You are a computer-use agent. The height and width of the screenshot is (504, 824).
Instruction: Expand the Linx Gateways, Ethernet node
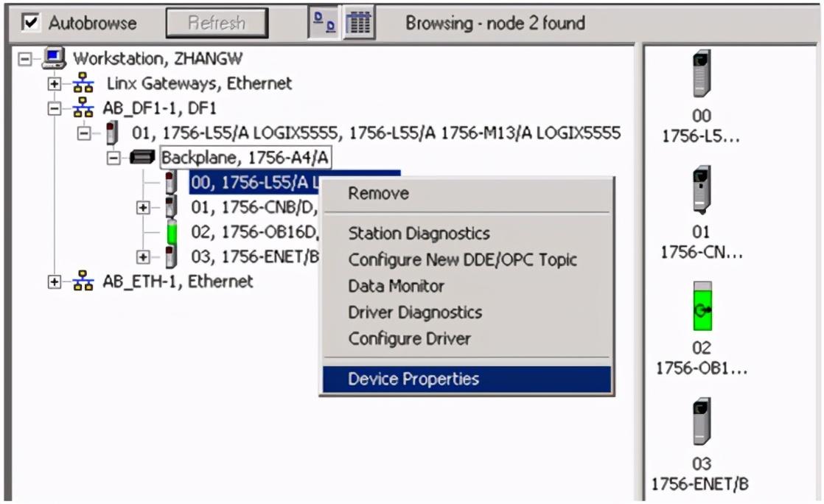(x=54, y=83)
